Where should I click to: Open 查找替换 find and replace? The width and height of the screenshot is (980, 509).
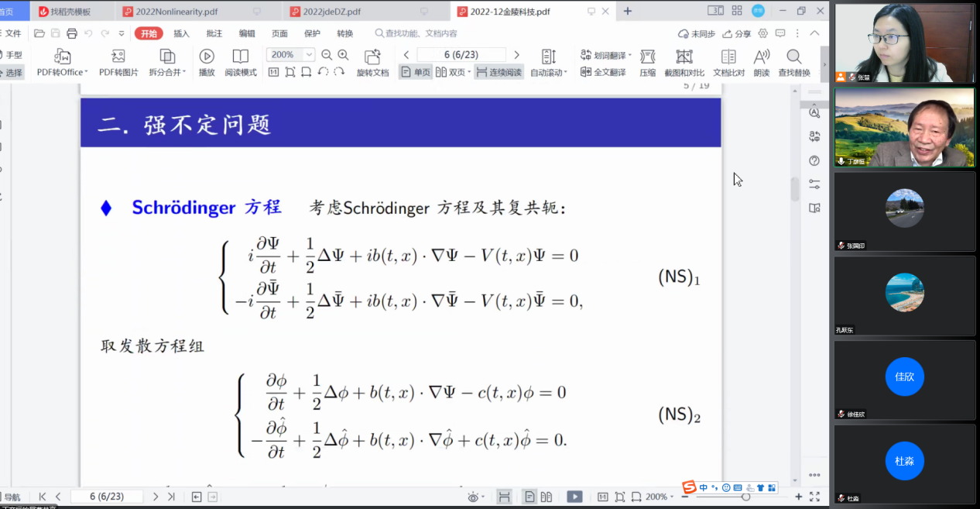click(x=793, y=57)
